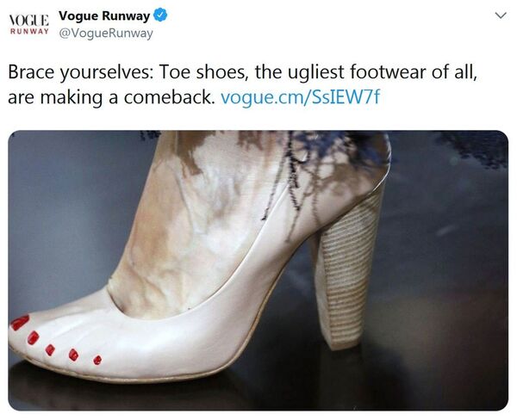
Task: Click the red painted big toenail on the shoe
Action: [20, 322]
